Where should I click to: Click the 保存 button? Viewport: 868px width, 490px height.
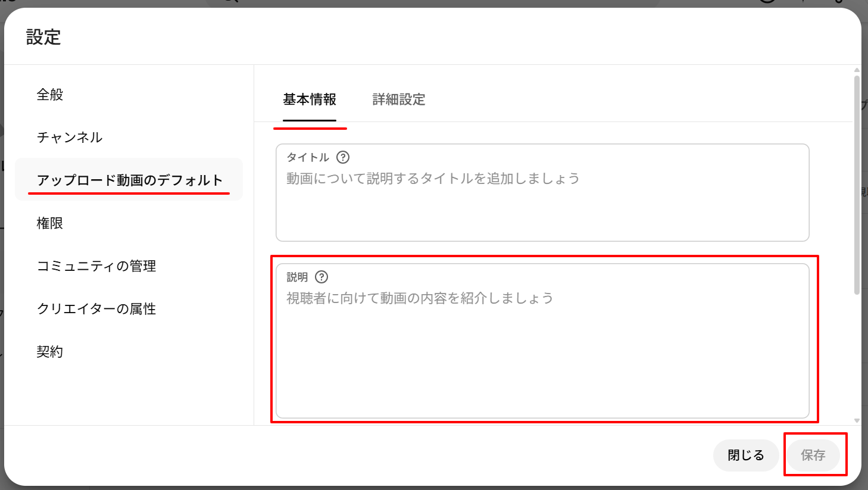point(813,455)
